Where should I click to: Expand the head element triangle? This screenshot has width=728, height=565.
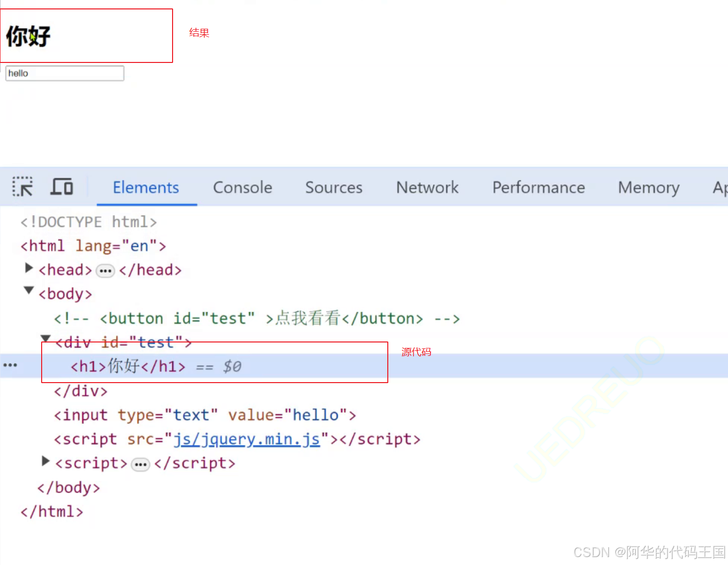coord(29,268)
